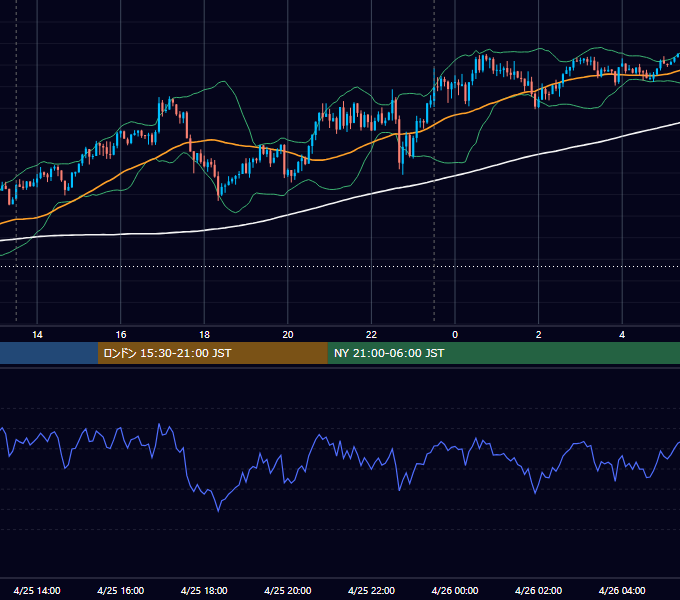Click the 2 hour tick label

click(539, 335)
